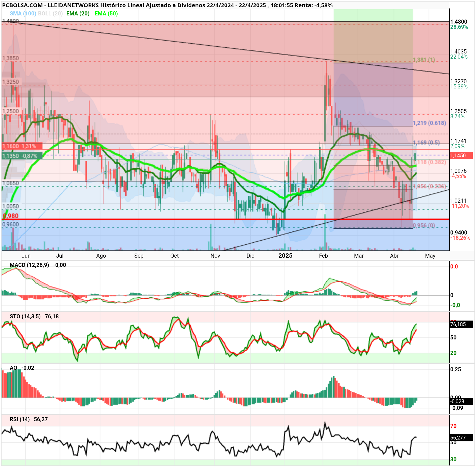Click the 1,4035 price axis value
Viewport: 476px width, 467px height.
click(459, 51)
